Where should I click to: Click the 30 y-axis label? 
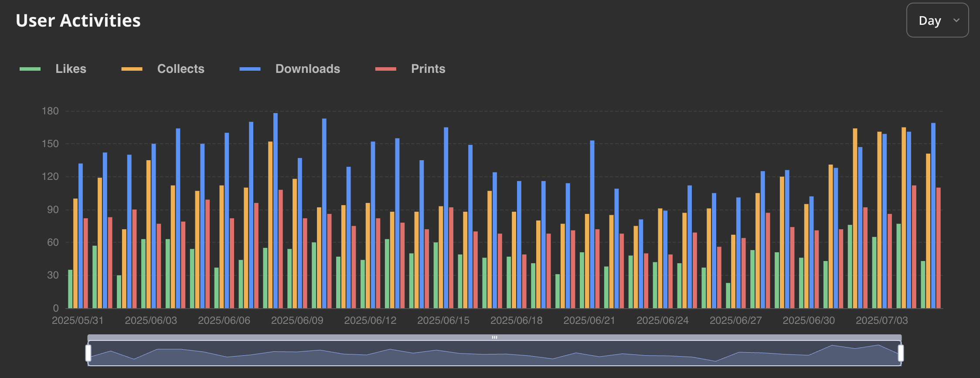(x=53, y=275)
